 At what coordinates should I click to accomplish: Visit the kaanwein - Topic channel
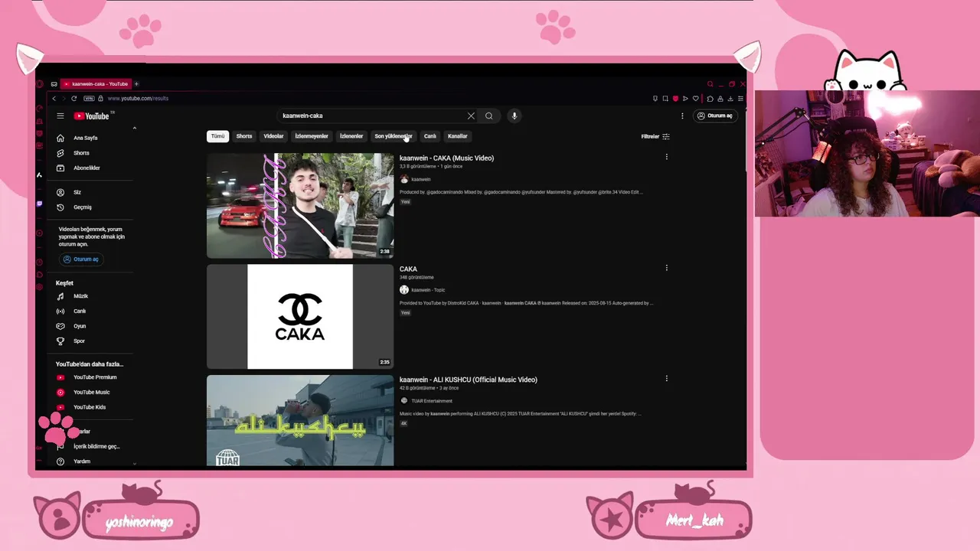pyautogui.click(x=428, y=290)
